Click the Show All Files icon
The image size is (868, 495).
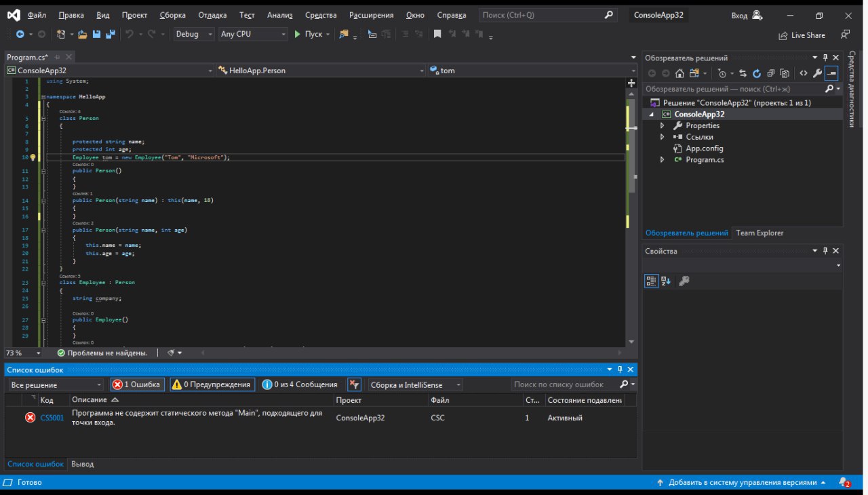(x=785, y=73)
